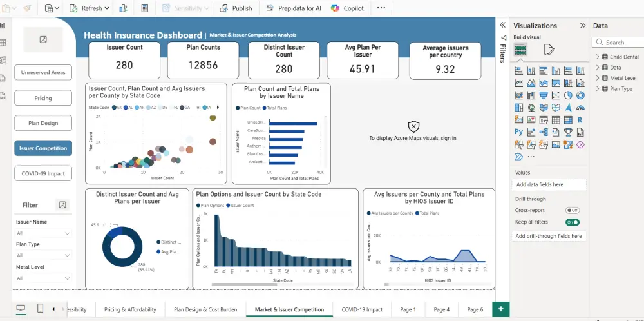The image size is (644, 321).
Task: Collapse the Visualizations pane
Action: [582, 26]
